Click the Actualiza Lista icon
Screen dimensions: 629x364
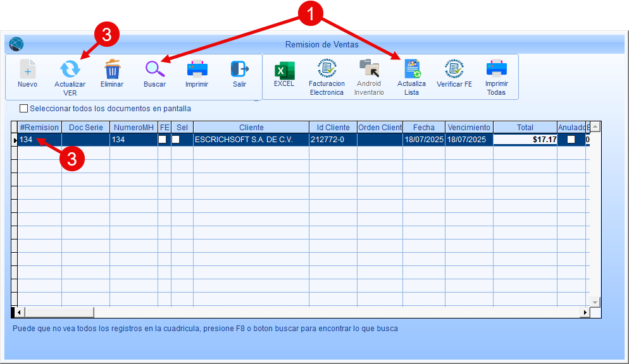coord(411,69)
